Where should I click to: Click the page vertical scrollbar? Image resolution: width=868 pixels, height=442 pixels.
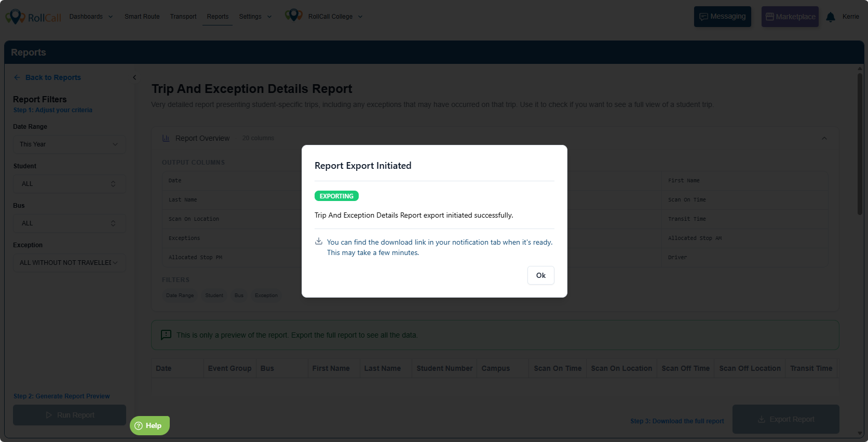(860, 145)
